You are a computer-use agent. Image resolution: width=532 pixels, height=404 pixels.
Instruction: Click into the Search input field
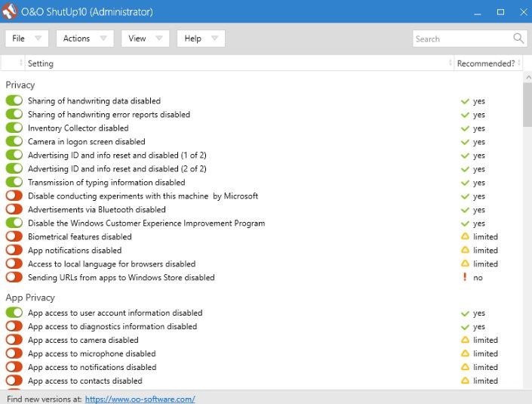coord(460,39)
